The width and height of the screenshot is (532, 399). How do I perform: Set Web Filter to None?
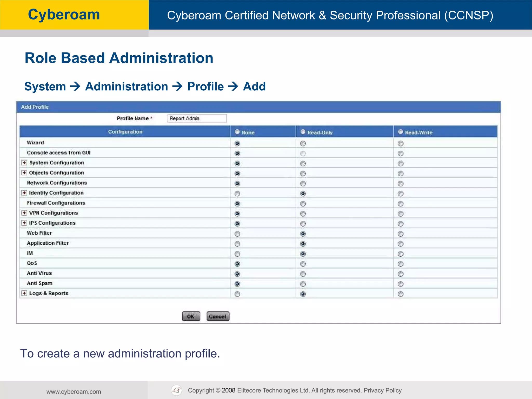(x=237, y=234)
